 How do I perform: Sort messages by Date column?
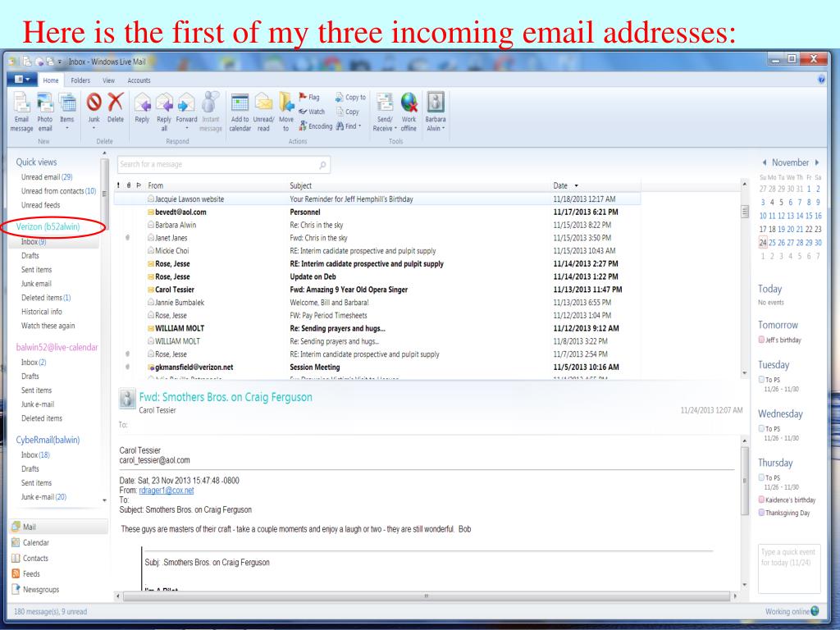click(560, 185)
